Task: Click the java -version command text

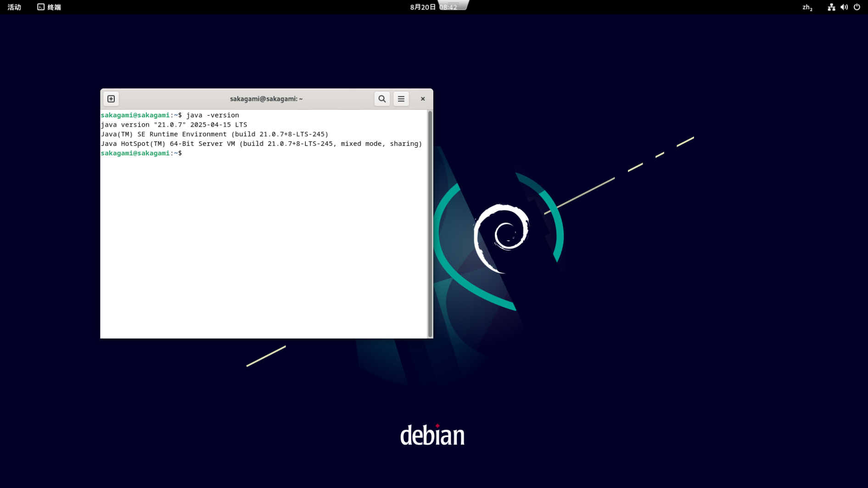Action: click(x=213, y=115)
